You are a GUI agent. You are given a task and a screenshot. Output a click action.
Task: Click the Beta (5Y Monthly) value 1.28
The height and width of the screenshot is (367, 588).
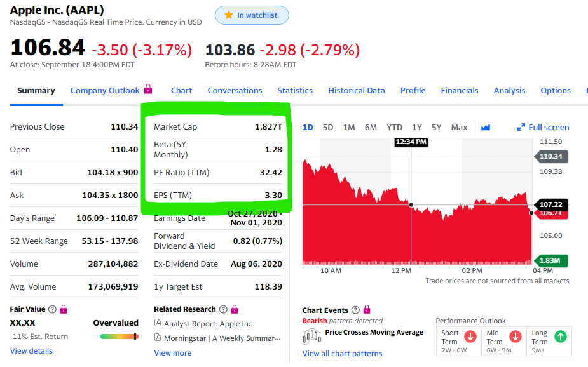(x=273, y=150)
